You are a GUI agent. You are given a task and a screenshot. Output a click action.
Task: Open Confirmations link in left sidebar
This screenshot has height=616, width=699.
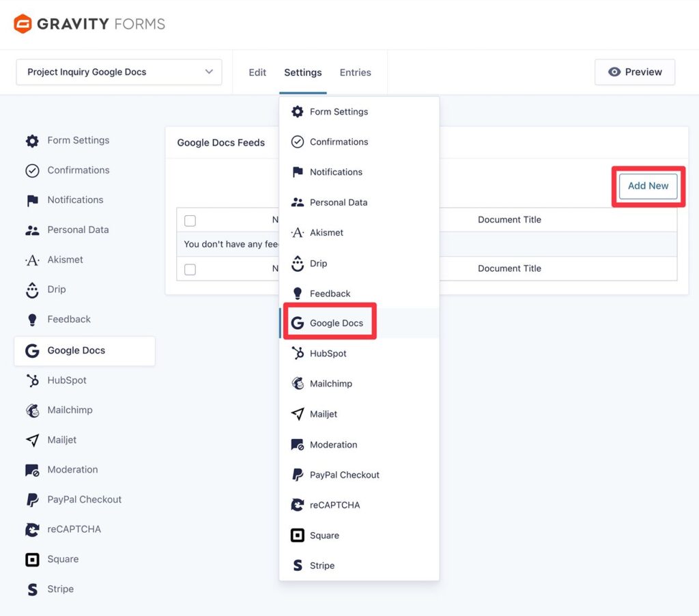(x=79, y=170)
